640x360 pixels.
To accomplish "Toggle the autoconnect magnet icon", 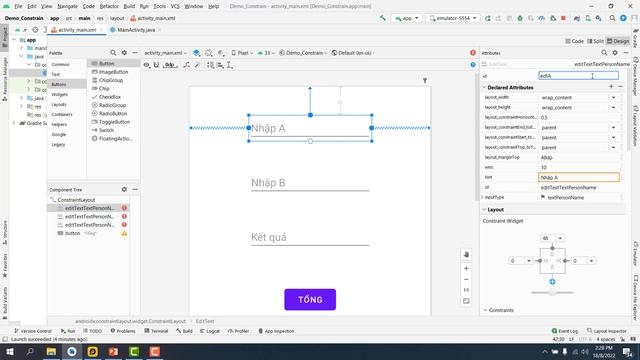I will (x=156, y=65).
